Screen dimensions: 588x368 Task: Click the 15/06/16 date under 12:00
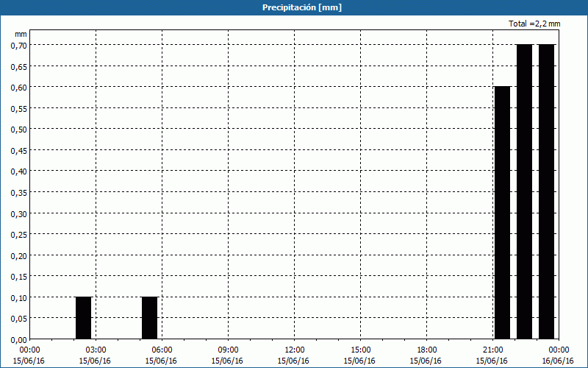point(293,361)
